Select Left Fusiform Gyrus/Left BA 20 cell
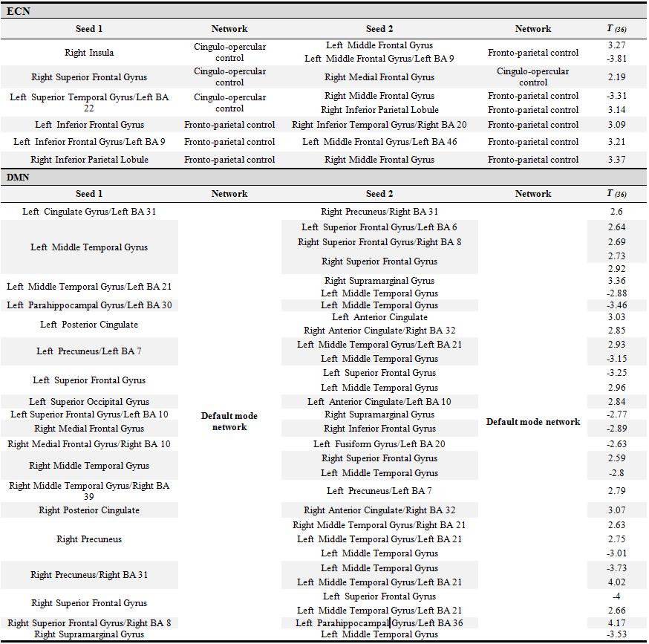 [x=379, y=444]
